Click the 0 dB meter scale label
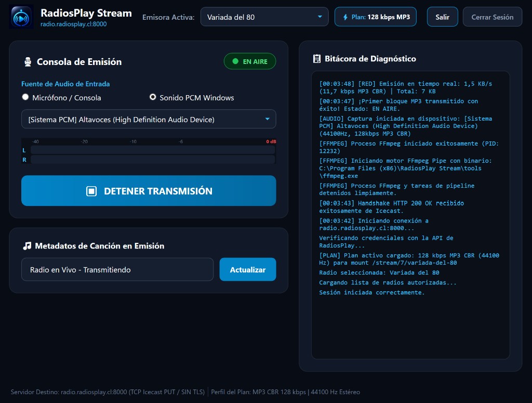This screenshot has width=532, height=403. pos(271,141)
